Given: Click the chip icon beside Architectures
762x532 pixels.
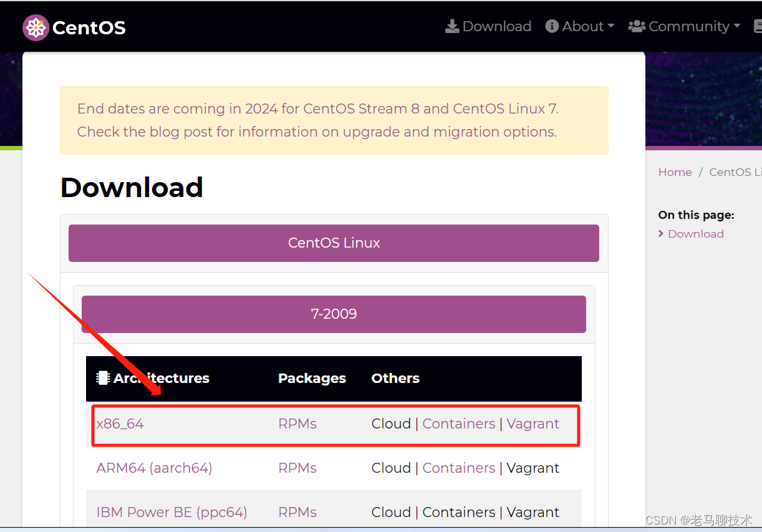Looking at the screenshot, I should click(103, 378).
